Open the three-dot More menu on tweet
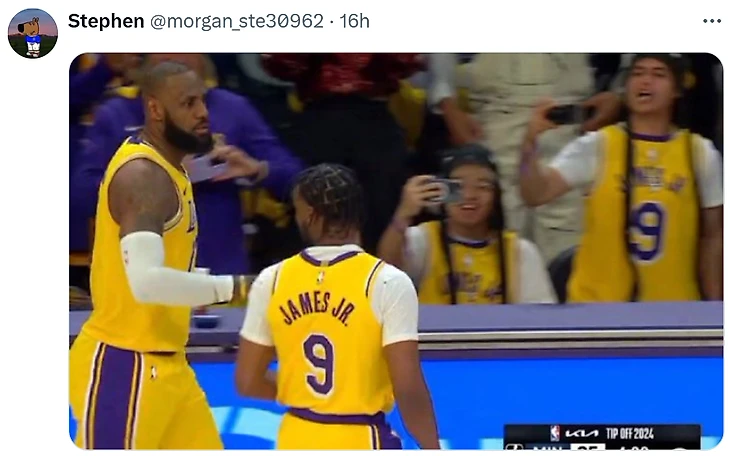The height and width of the screenshot is (456, 730). coord(712,21)
